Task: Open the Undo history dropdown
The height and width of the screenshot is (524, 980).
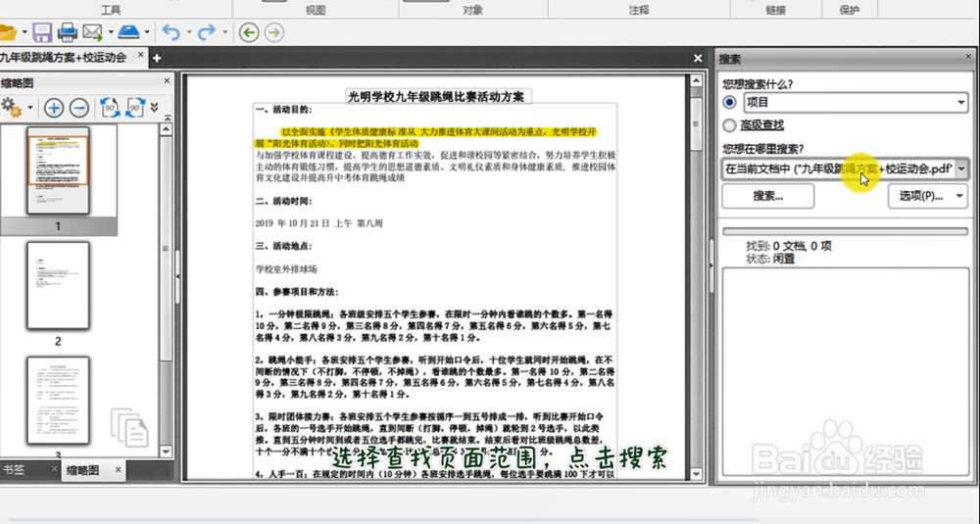Action: click(x=188, y=32)
